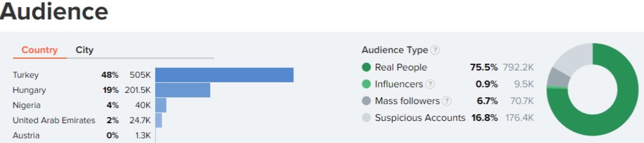Select the Austria country label
The image size is (644, 143).
point(26,136)
